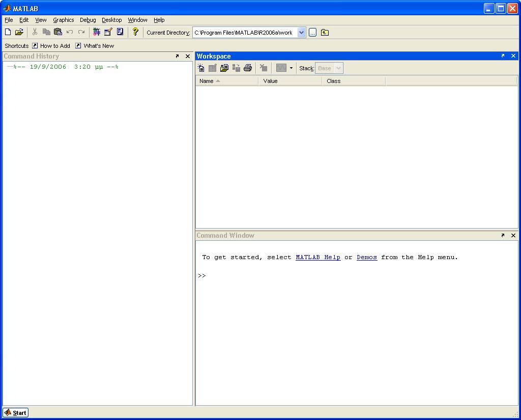
Task: Open the View menu
Action: (41, 20)
